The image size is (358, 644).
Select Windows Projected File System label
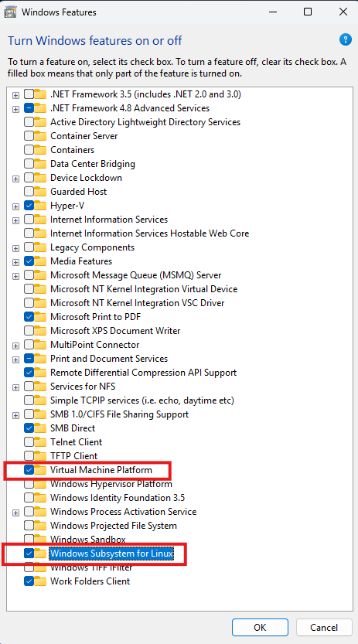click(x=114, y=526)
